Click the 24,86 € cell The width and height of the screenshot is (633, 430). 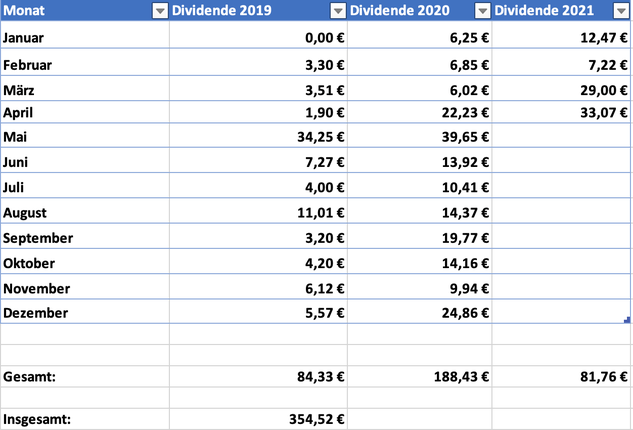[x=420, y=311]
